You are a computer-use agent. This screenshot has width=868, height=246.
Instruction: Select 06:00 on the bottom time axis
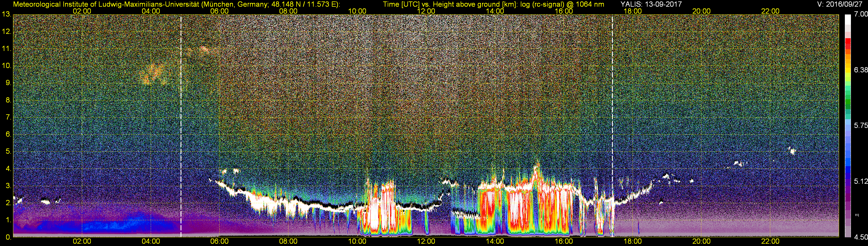pos(219,241)
